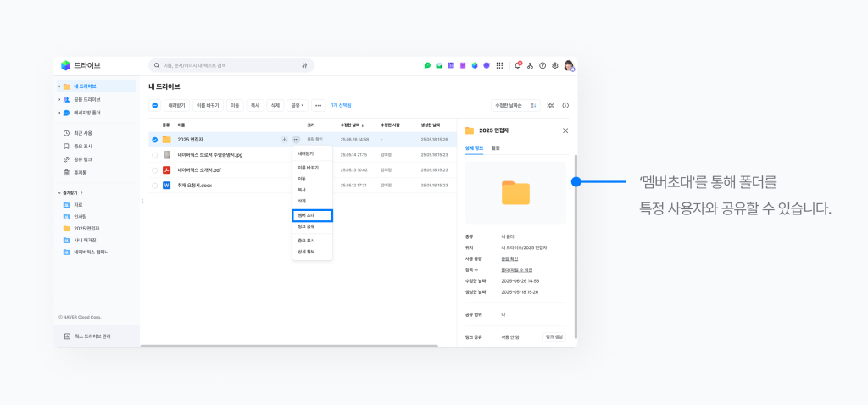The image size is (868, 405).
Task: Click the search filter options icon
Action: click(x=304, y=65)
